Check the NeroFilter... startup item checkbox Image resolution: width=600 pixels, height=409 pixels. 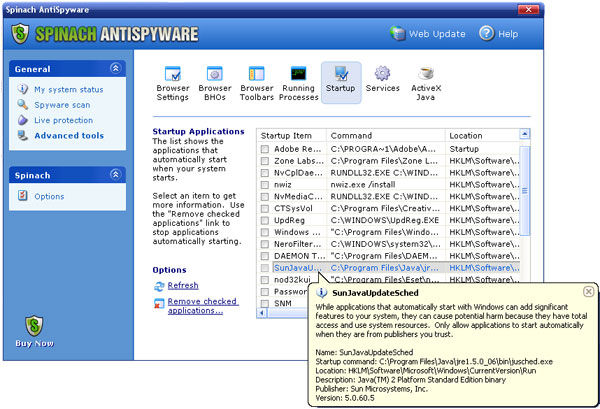(264, 244)
